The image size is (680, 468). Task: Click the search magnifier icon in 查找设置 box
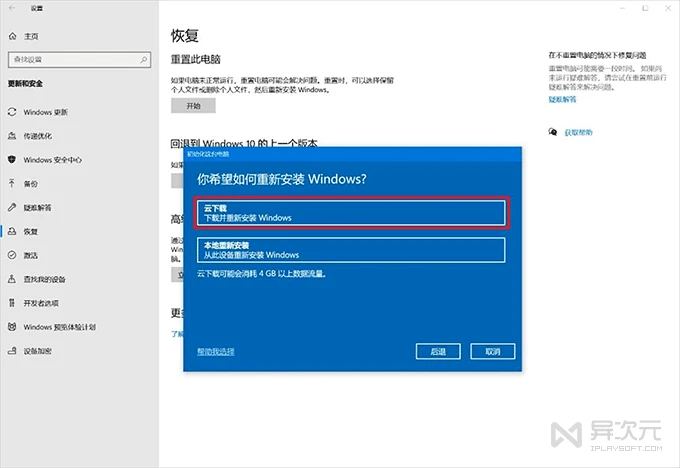coord(144,59)
